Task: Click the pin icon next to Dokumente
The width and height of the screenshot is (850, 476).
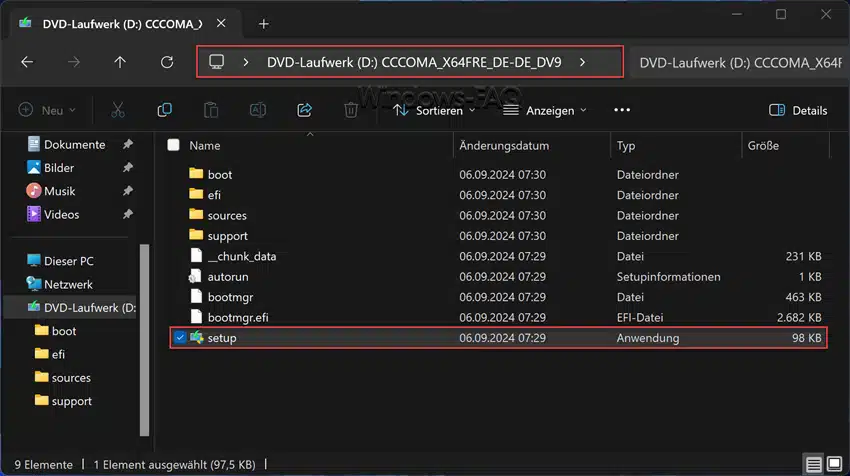Action: point(127,144)
